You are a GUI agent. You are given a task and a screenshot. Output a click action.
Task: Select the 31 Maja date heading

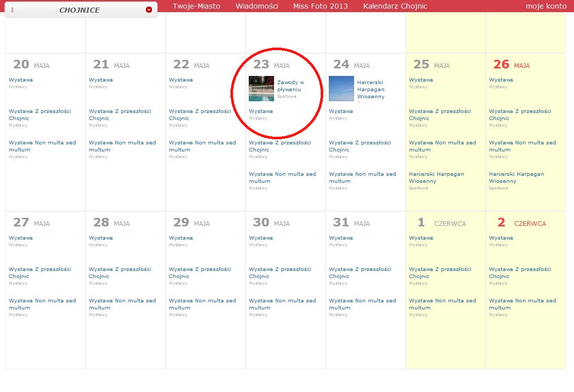[352, 222]
